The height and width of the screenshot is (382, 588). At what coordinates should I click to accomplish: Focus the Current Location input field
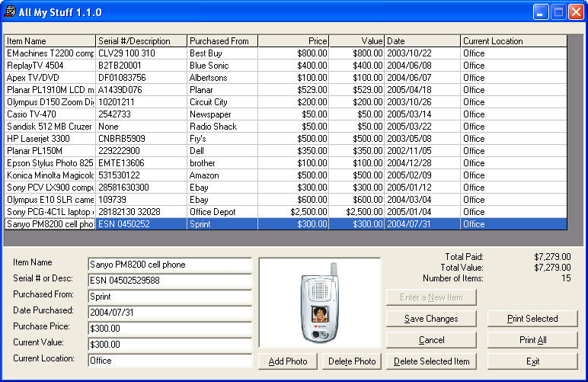(170, 361)
